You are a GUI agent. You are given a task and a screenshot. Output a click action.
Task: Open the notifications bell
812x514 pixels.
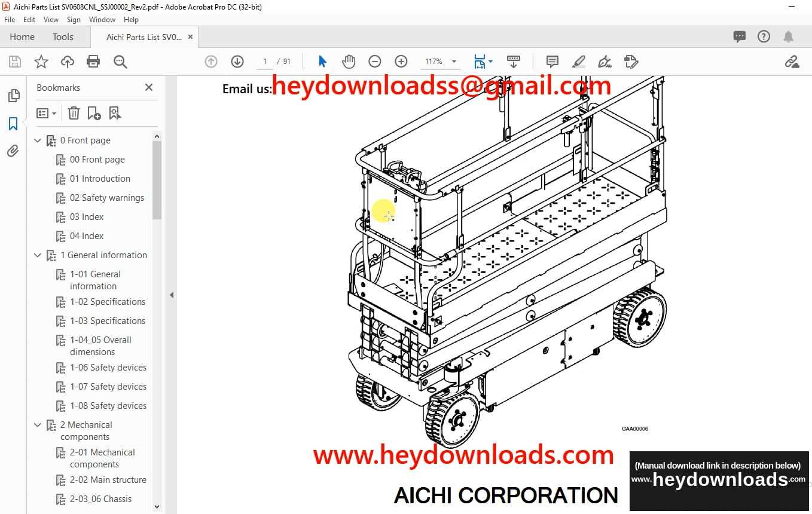pos(789,37)
